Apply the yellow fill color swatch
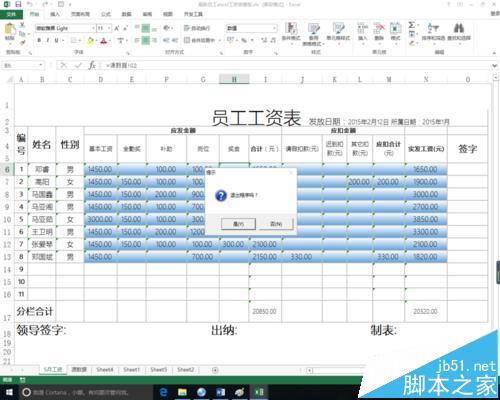 pos(90,40)
